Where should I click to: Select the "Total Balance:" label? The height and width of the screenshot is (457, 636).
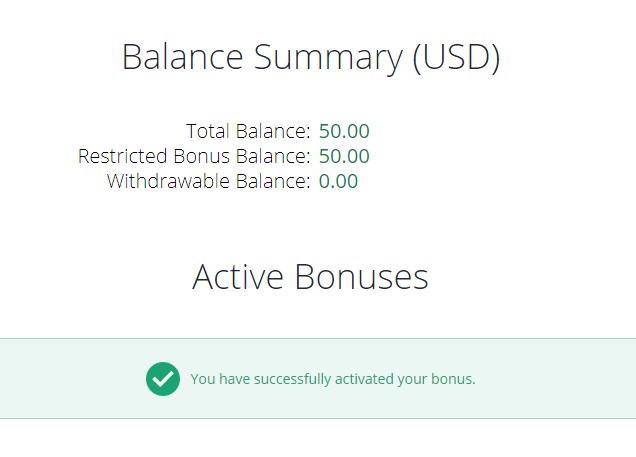248,131
